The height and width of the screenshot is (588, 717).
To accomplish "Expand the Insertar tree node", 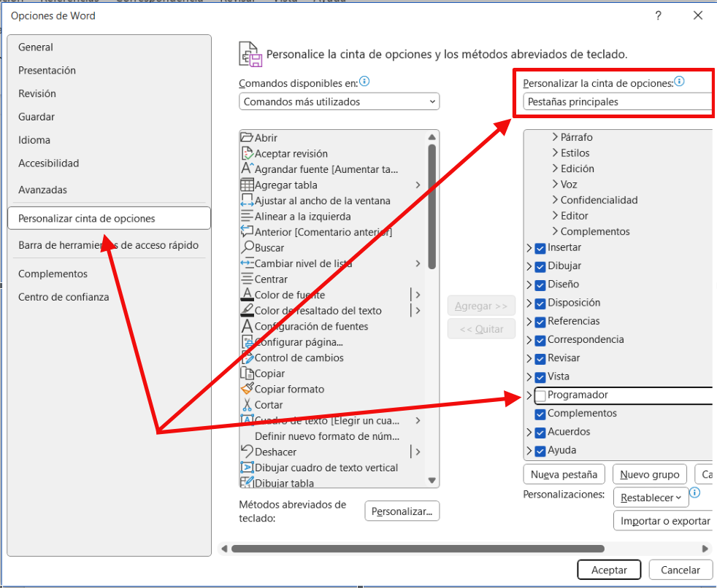I will click(529, 248).
